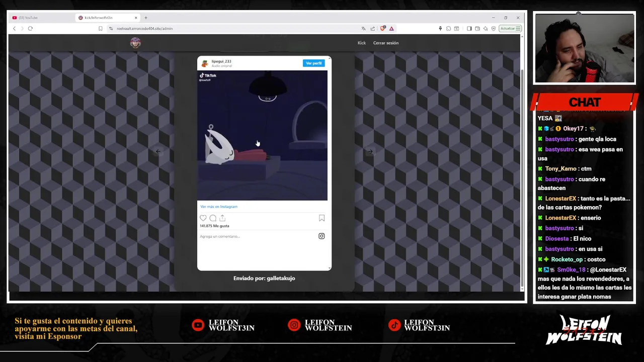
Task: Click the Actualizar browser menu button
Action: 510,29
